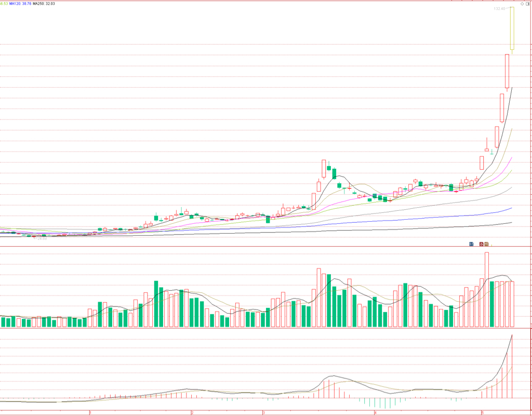Screen dimensions: 532x416
Task: Select the tallest volume bar
Action: click(x=486, y=290)
